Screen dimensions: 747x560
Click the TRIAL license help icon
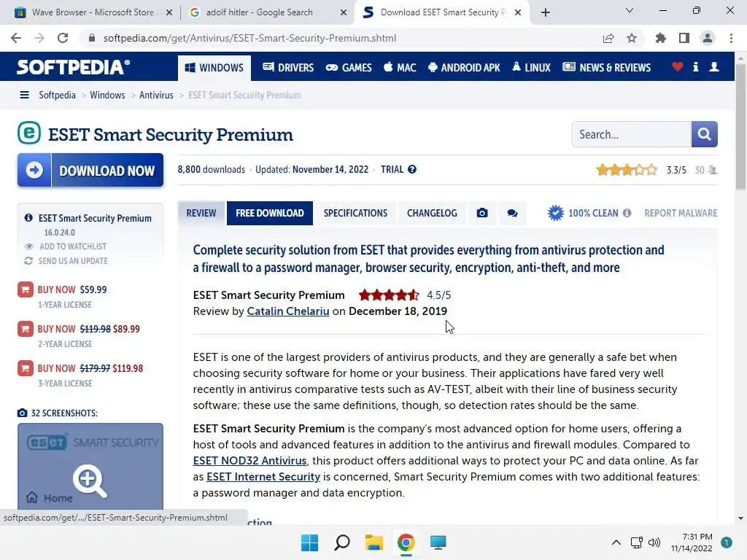pyautogui.click(x=412, y=169)
